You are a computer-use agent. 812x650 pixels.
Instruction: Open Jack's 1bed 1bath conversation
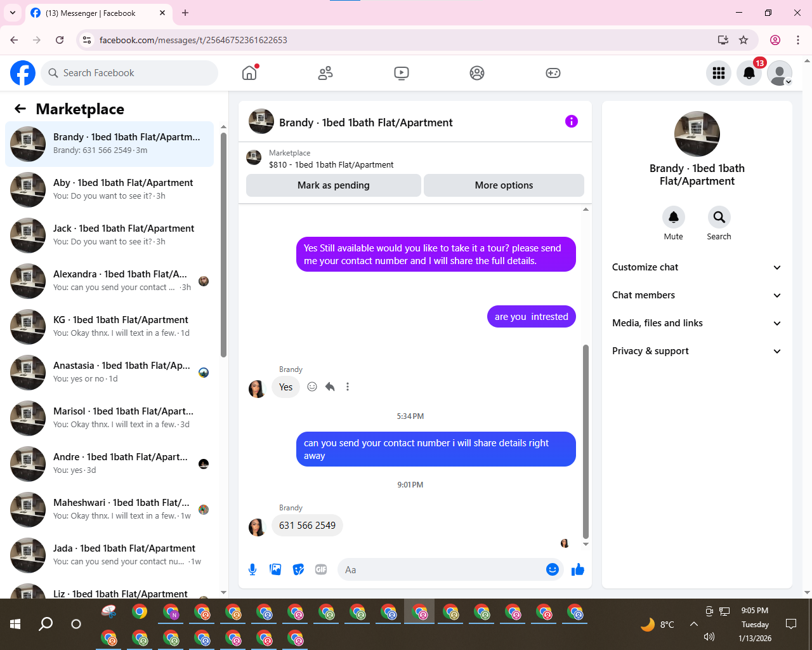coord(110,235)
